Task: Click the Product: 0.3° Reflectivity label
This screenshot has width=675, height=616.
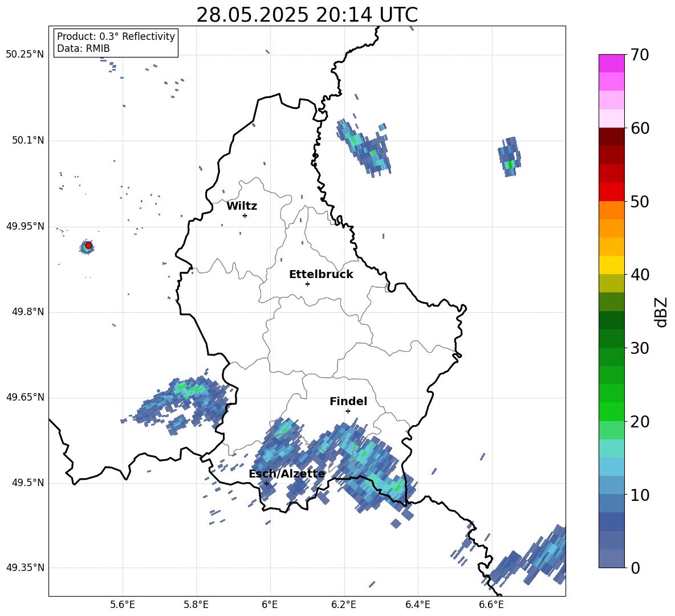Action: click(x=116, y=36)
